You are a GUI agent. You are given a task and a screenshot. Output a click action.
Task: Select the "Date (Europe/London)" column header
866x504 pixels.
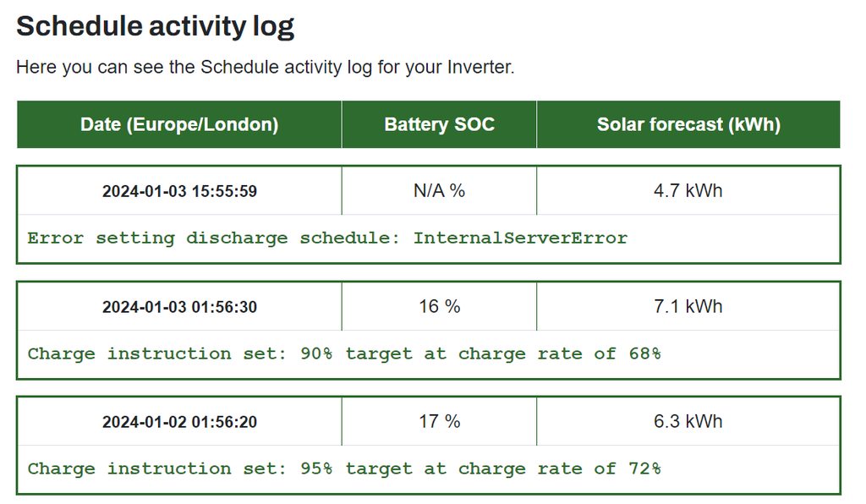click(x=179, y=125)
